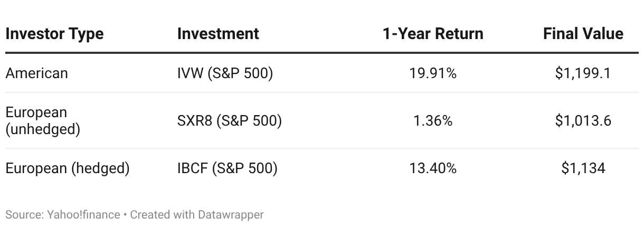
Task: Select the 13.40% return value
Action: 433,168
